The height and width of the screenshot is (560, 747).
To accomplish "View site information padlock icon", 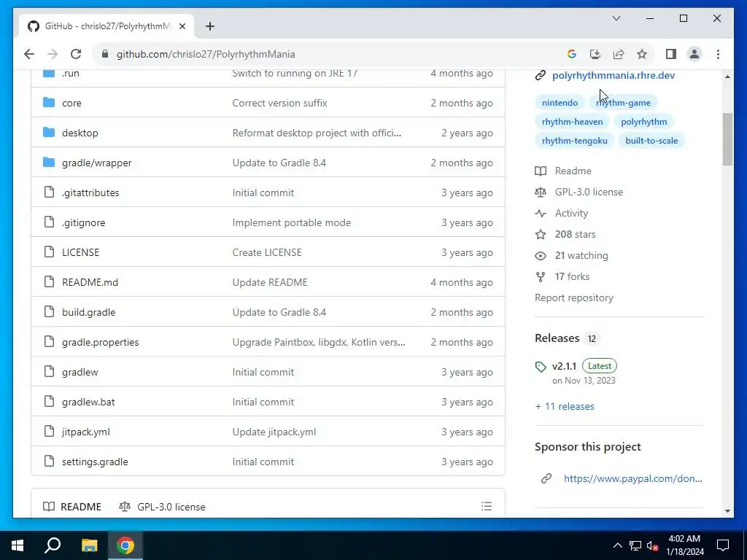I will [105, 54].
